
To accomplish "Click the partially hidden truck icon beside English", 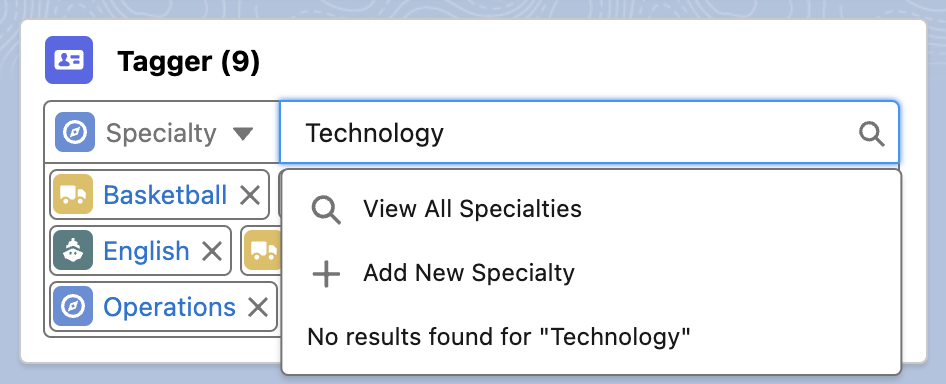I will [263, 250].
